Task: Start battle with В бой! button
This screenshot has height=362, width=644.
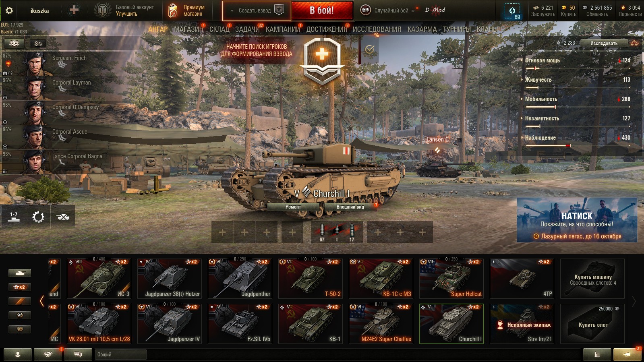Action: click(x=322, y=10)
